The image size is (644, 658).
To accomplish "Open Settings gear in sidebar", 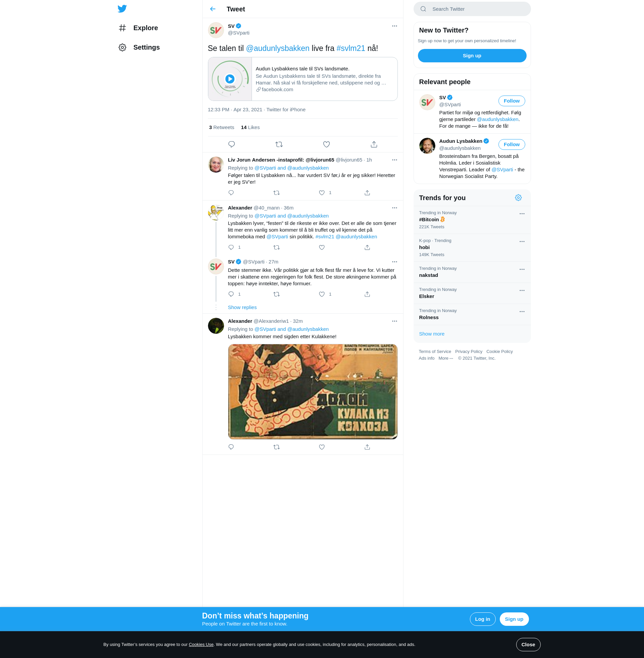I will click(x=122, y=47).
